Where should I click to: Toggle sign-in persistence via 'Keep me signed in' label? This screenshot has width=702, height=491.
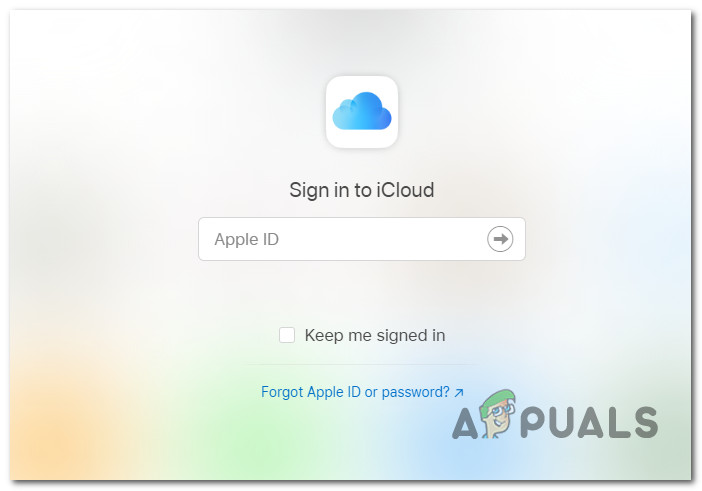coord(375,335)
